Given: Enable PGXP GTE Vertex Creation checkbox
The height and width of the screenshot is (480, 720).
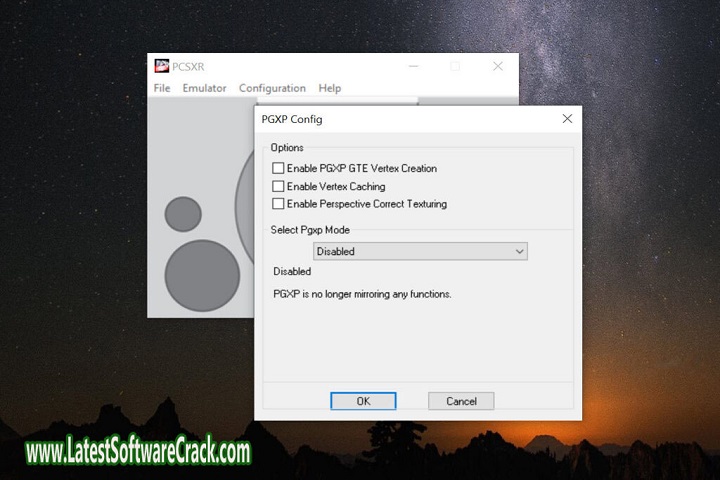Looking at the screenshot, I should pos(278,169).
